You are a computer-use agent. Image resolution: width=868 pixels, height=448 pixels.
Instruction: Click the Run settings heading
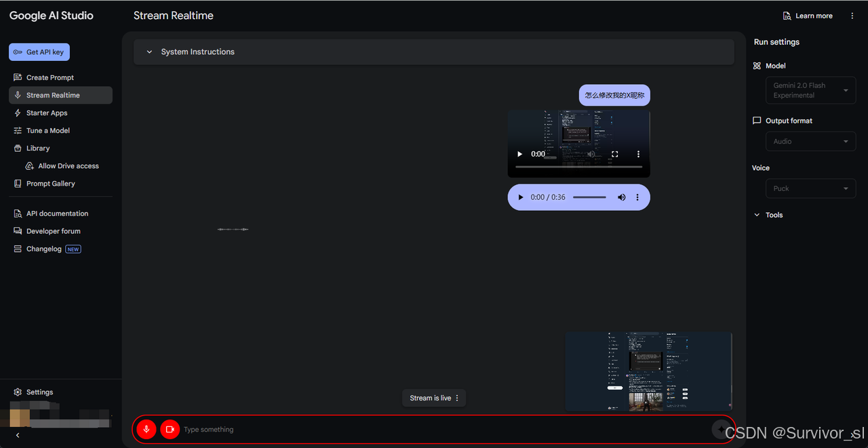[776, 42]
